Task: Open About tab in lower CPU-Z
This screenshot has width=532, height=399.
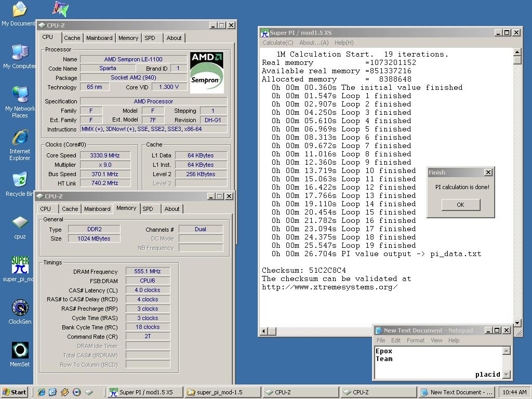Action: tap(171, 209)
